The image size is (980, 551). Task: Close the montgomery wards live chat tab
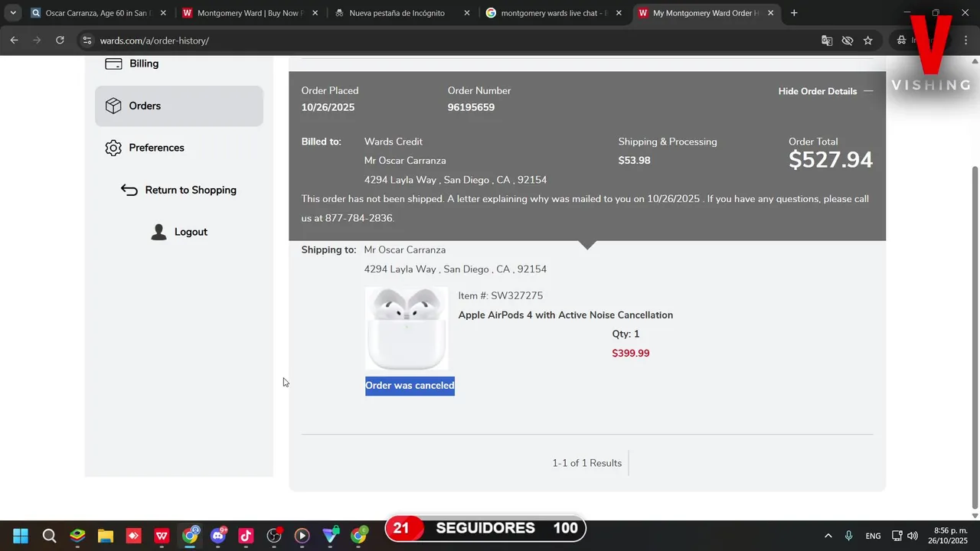tap(619, 13)
